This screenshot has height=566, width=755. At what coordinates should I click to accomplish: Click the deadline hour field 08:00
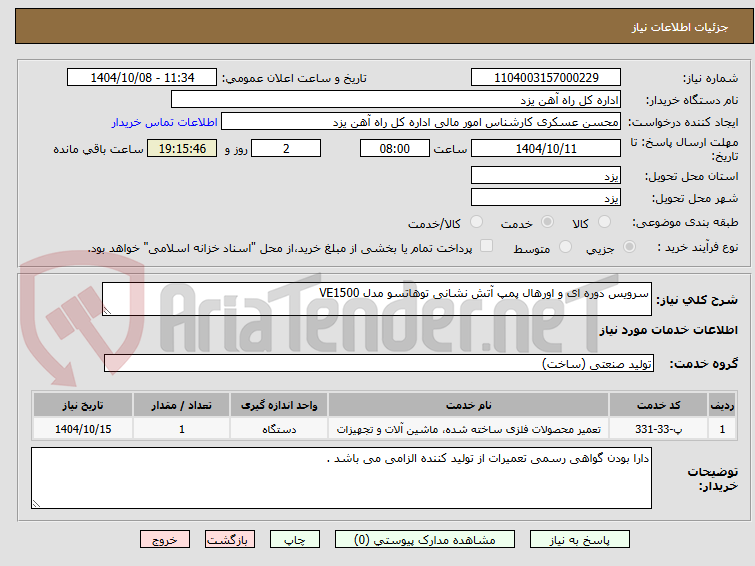[x=394, y=148]
